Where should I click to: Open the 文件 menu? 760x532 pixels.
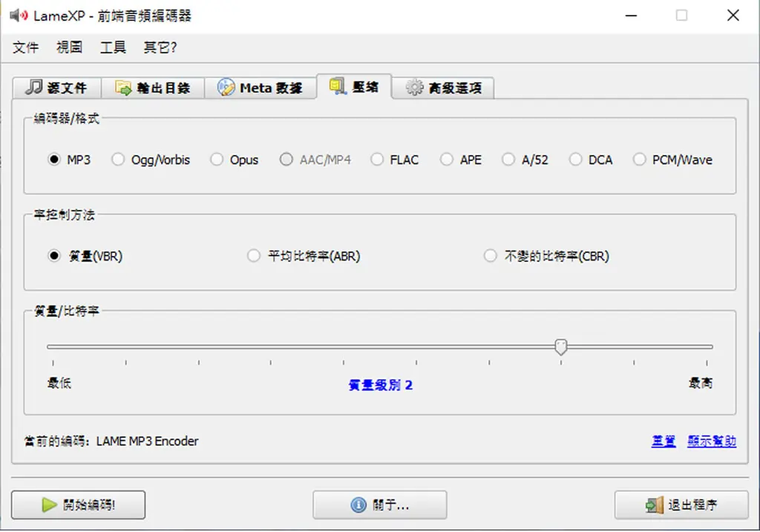point(26,47)
